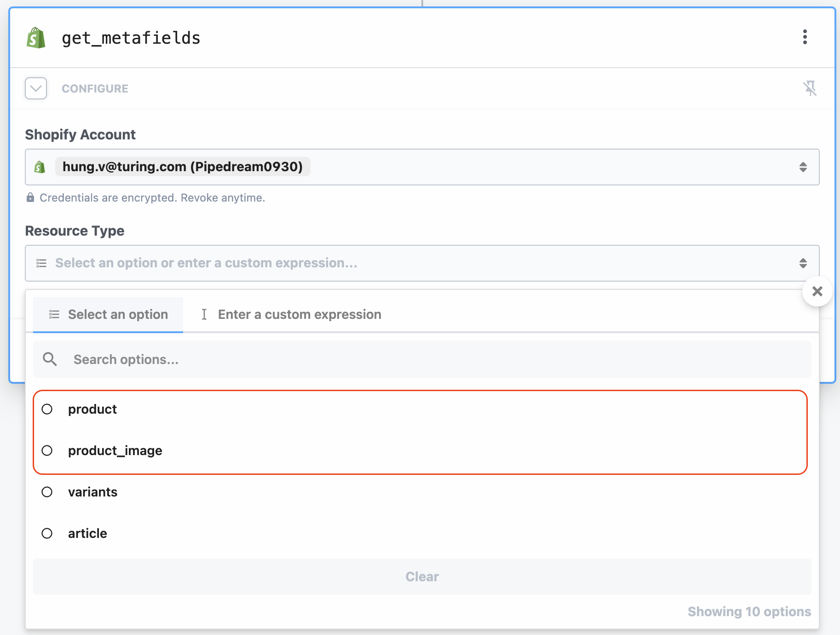Screen dimensions: 840x635
Task: Click the Revoke anytime credentials link
Action: click(x=224, y=197)
